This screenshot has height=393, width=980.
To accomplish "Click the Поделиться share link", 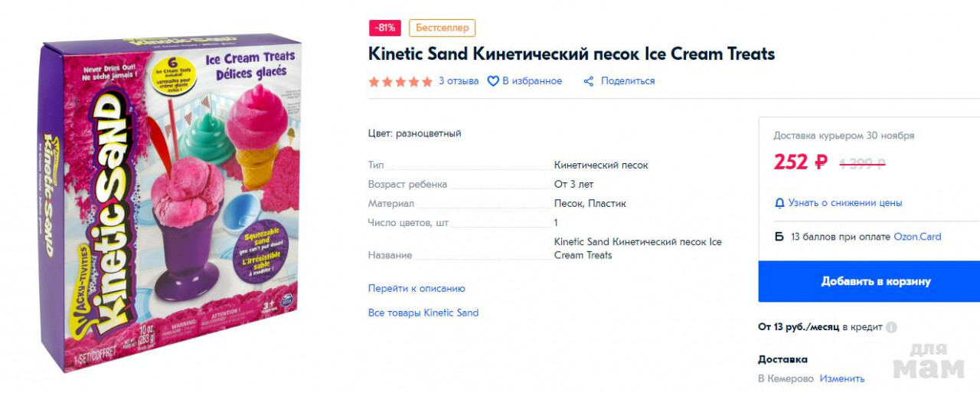I will (x=627, y=81).
